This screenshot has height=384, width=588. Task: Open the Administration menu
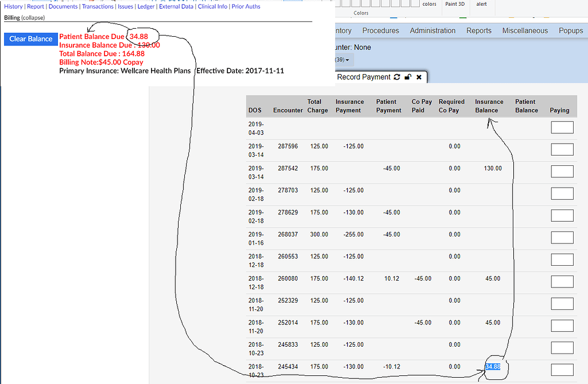tap(432, 30)
